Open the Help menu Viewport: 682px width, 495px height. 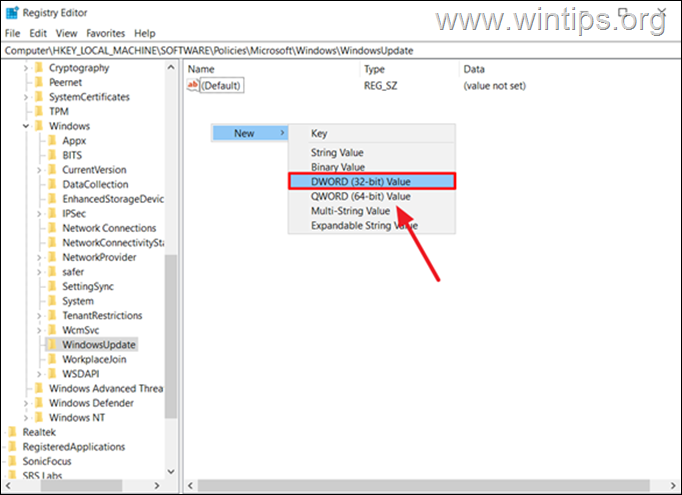tap(144, 33)
